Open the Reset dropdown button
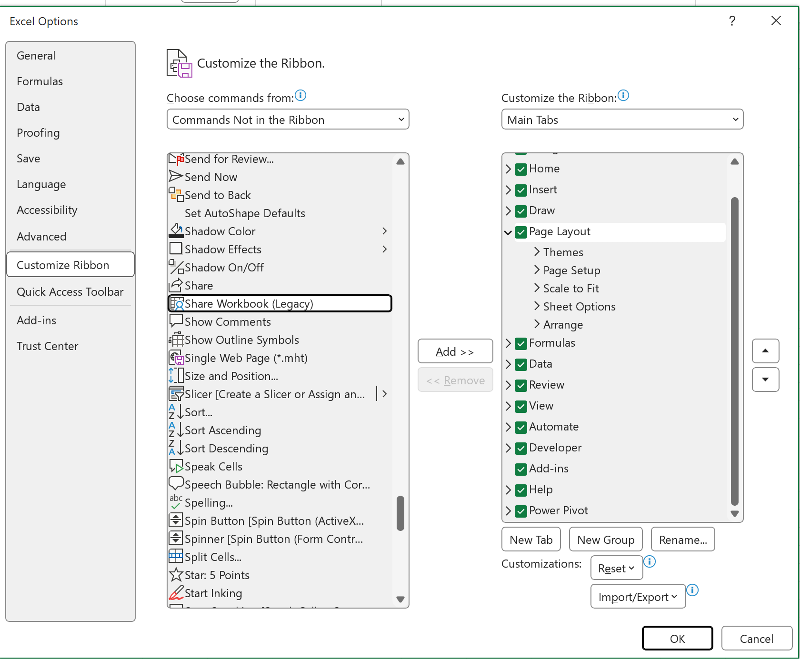800x659 pixels. [x=616, y=568]
